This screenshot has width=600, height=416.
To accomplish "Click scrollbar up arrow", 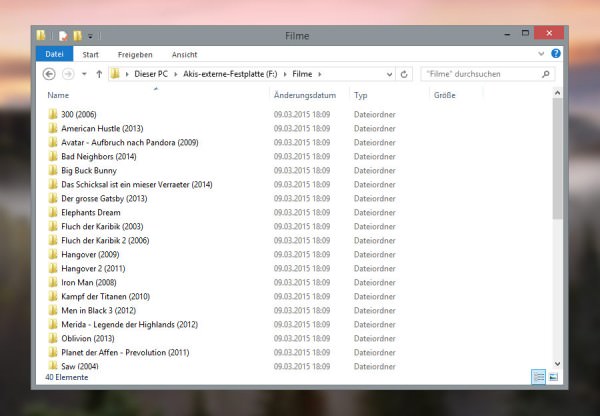I will click(x=557, y=93).
